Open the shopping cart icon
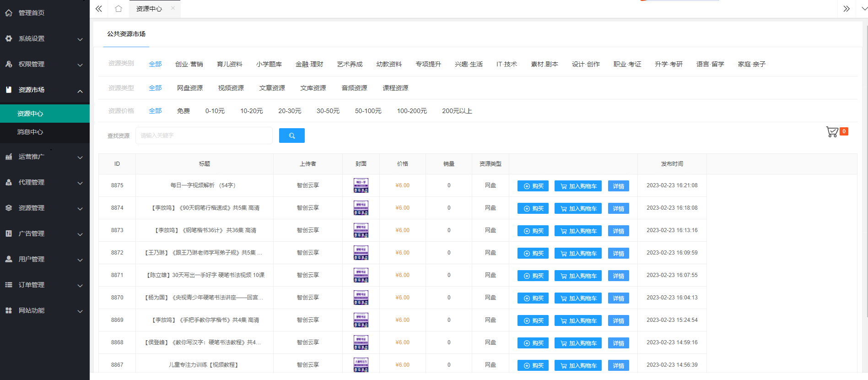Screen dimensions: 868x380 click(832, 132)
